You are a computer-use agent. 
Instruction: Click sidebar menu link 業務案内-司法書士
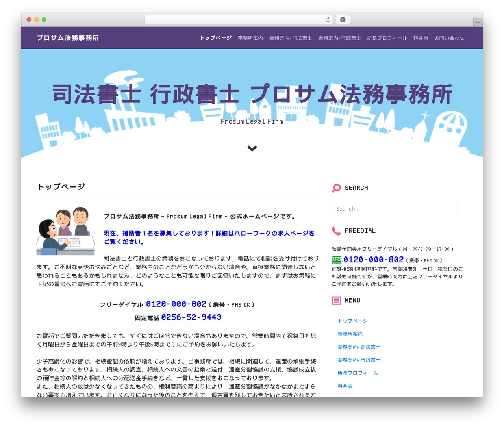[359, 347]
